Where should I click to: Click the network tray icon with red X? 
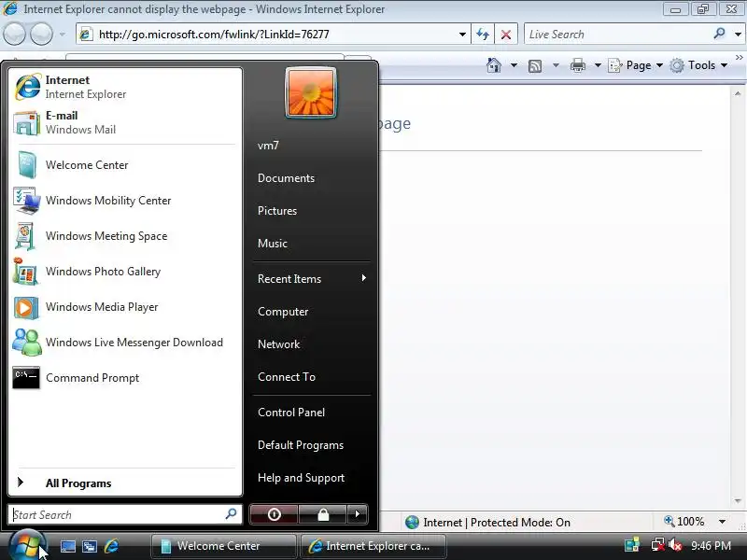pos(658,545)
